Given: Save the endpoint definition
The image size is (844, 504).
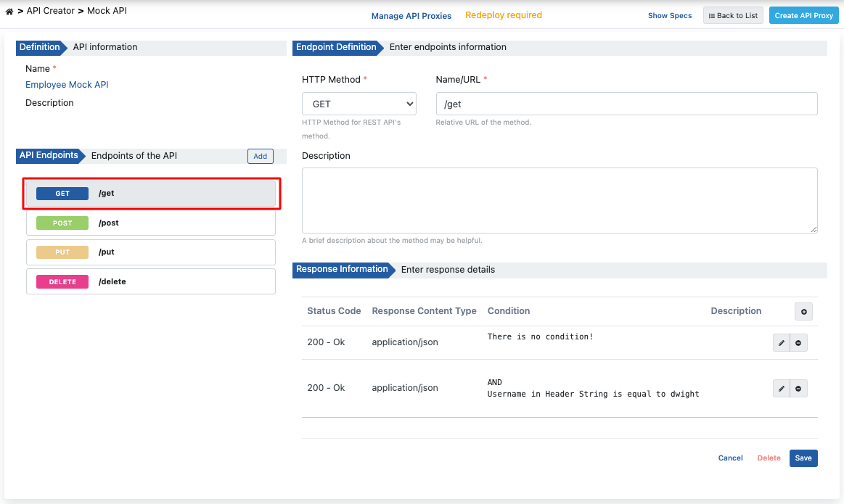Looking at the screenshot, I should (x=803, y=458).
